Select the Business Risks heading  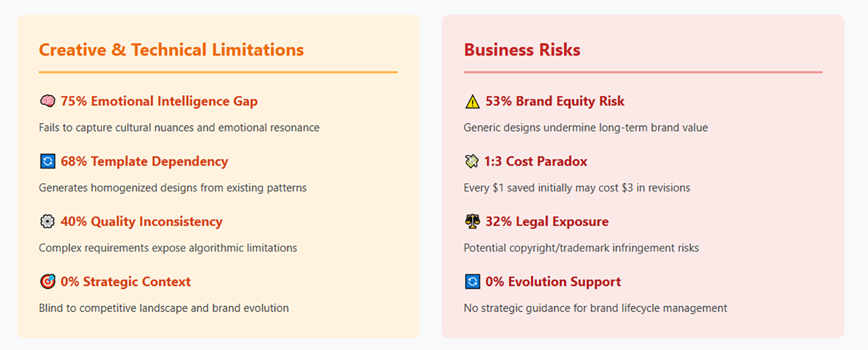(x=522, y=49)
